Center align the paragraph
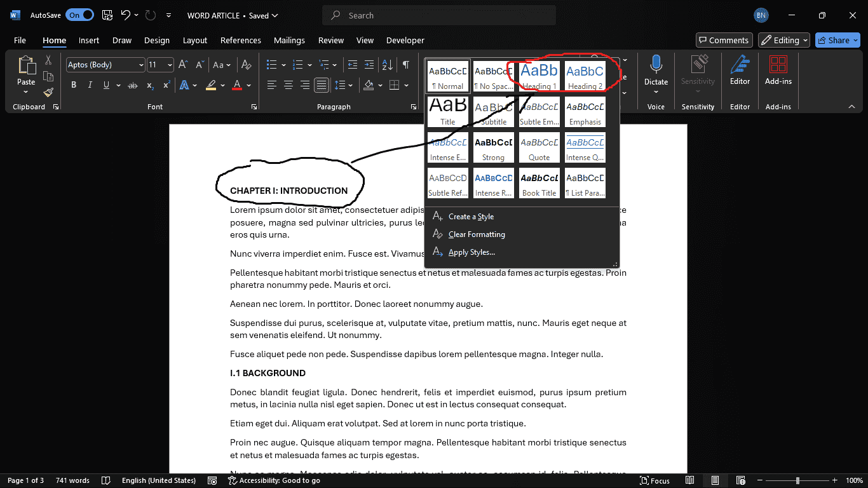This screenshot has width=868, height=488. (288, 85)
